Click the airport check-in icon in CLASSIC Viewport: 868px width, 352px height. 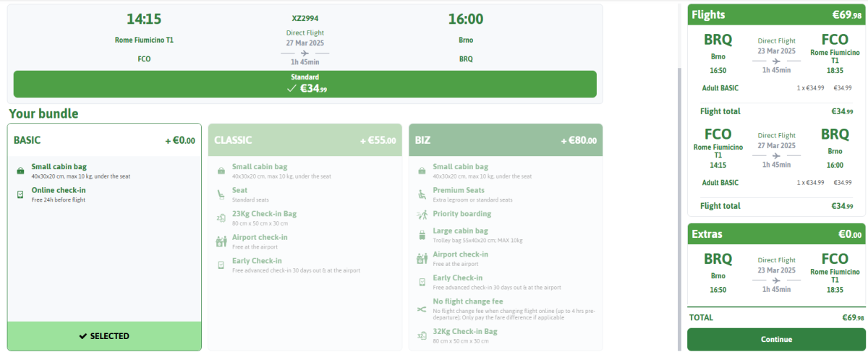tap(221, 241)
